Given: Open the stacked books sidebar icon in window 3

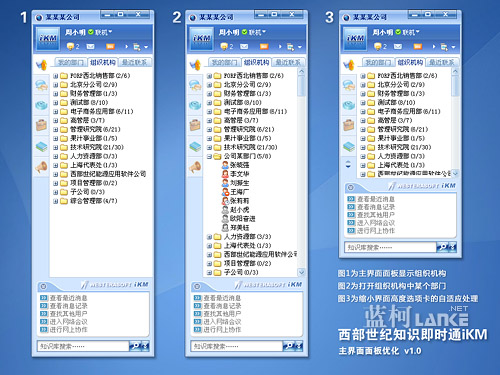Looking at the screenshot, I should tap(349, 147).
